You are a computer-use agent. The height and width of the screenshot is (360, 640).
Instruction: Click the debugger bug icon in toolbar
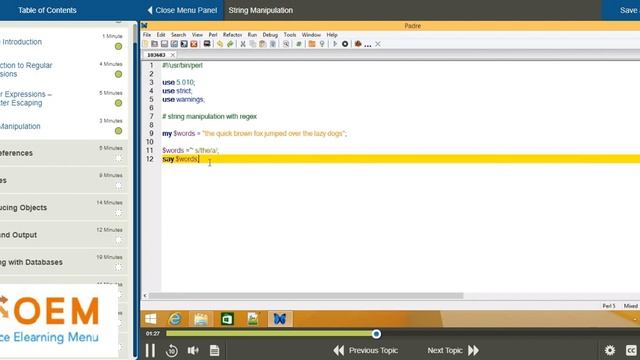358,44
